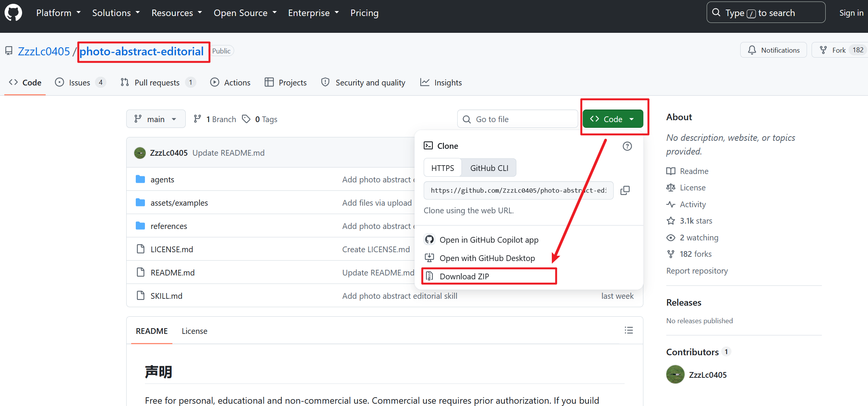Click the GitHub Desktop download icon

[x=429, y=258]
